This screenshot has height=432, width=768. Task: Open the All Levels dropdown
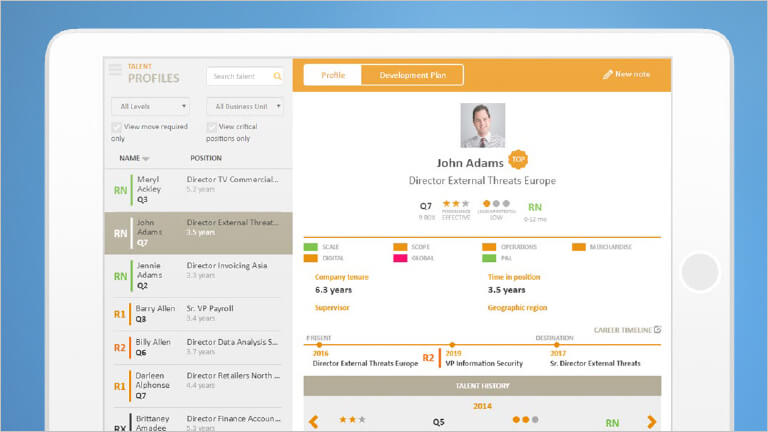click(x=153, y=106)
